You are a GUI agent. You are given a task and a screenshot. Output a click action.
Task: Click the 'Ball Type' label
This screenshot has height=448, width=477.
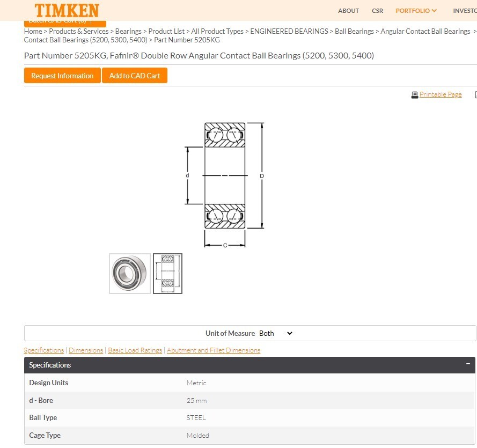click(x=43, y=417)
